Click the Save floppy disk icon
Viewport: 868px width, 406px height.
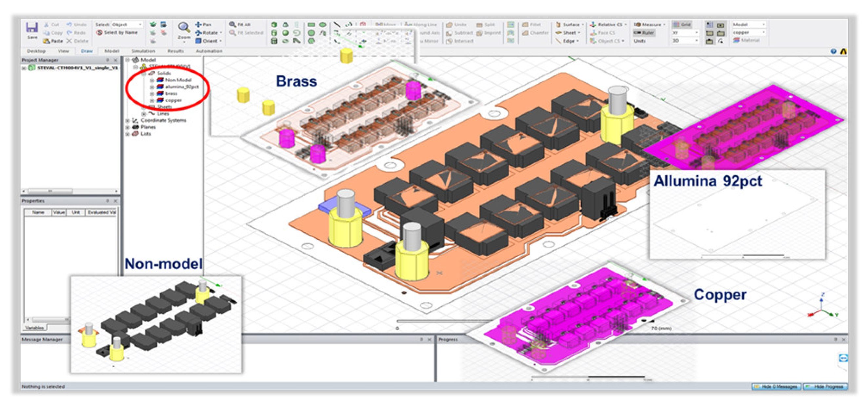click(32, 28)
